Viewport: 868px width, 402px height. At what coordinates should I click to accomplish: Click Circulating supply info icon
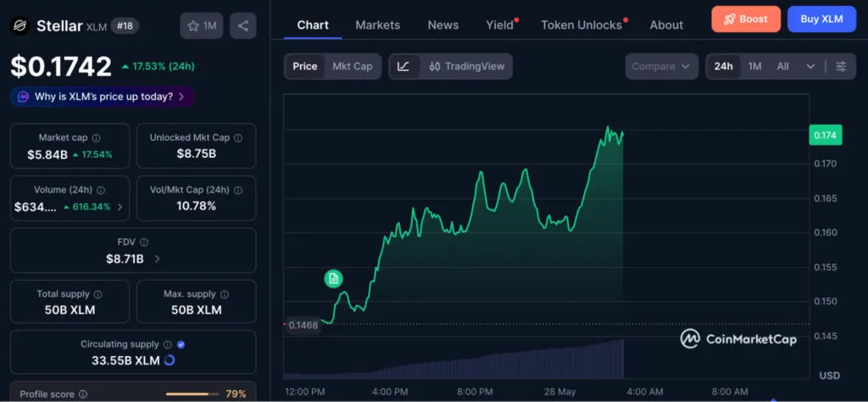click(x=168, y=344)
